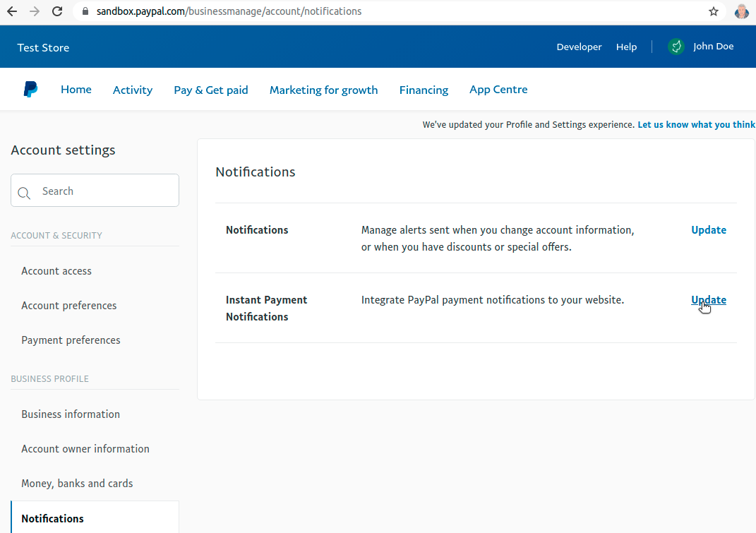Open the Pay & Get paid menu
This screenshot has width=756, height=533.
pos(210,90)
